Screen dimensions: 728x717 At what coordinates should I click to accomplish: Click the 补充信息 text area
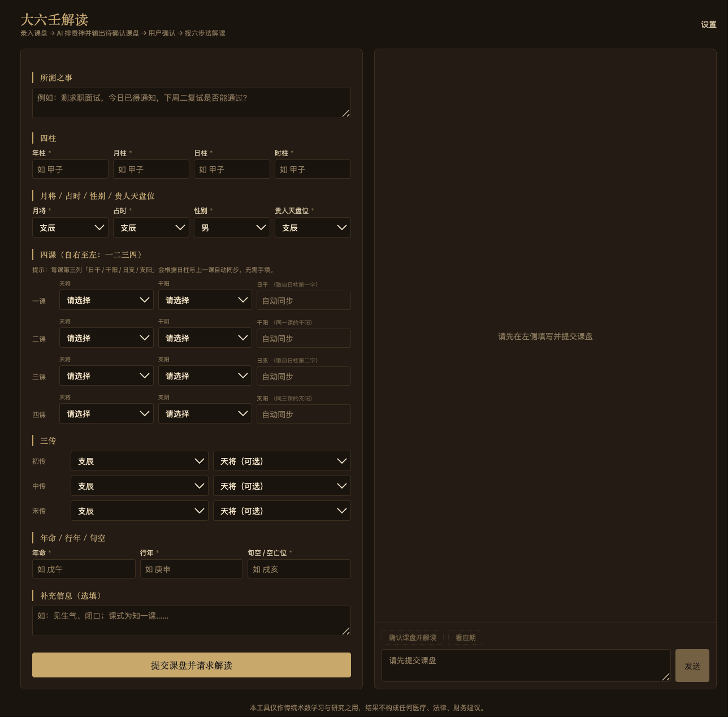[192, 621]
